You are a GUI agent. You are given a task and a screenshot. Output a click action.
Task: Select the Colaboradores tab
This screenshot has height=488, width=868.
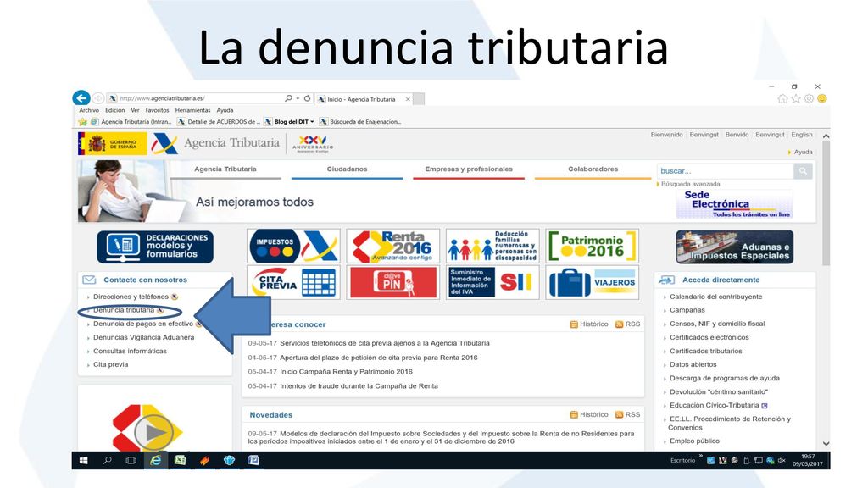point(593,169)
